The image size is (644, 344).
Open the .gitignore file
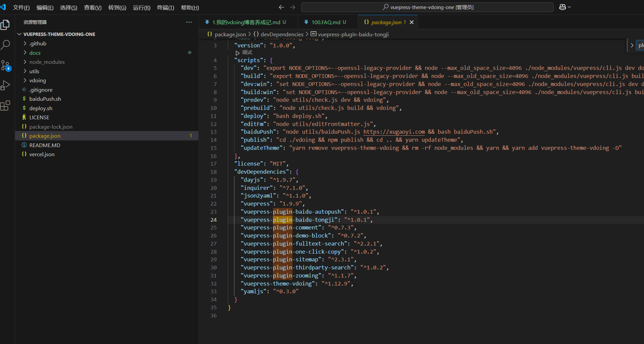(x=107, y=90)
